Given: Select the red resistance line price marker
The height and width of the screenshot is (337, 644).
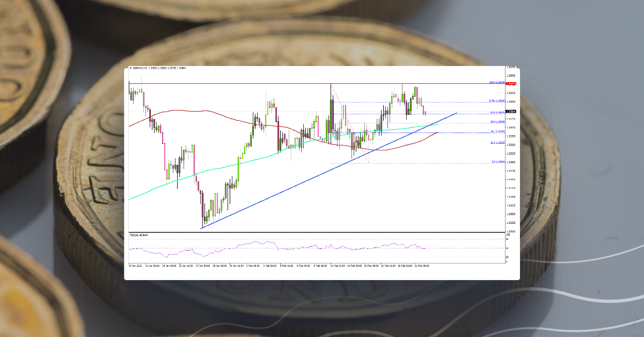Looking at the screenshot, I should pyautogui.click(x=510, y=84).
